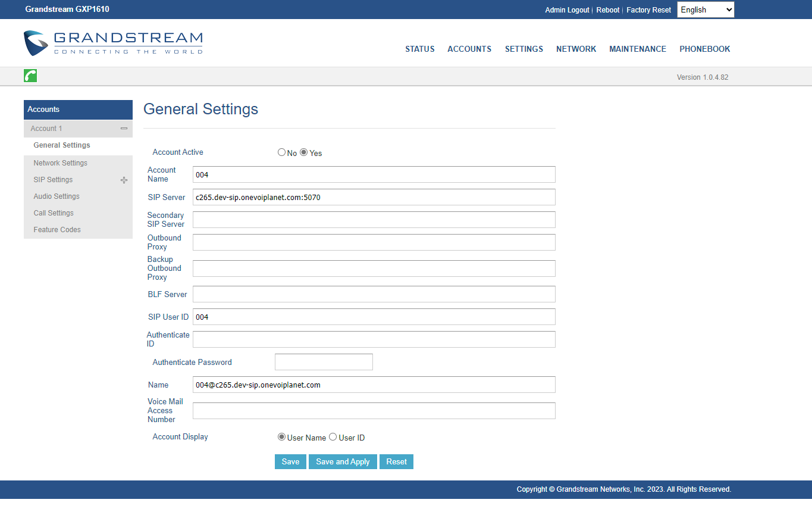Screen dimensions: 812x512
Task: Click the green phone handset icon
Action: click(30, 76)
